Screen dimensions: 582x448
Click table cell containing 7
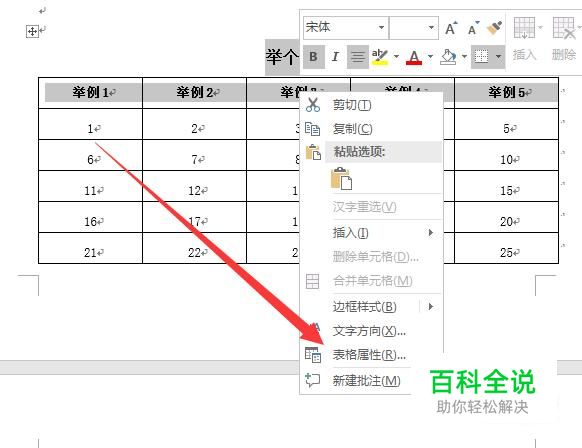[194, 156]
